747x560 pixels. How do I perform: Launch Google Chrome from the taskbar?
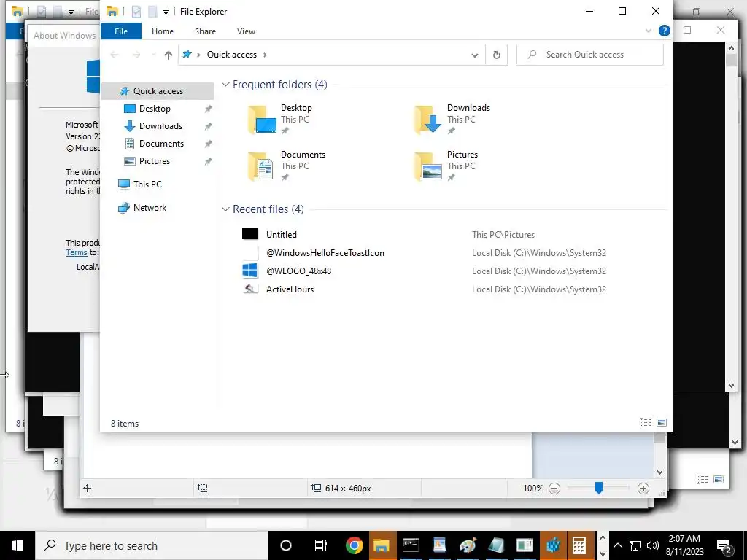click(x=354, y=545)
